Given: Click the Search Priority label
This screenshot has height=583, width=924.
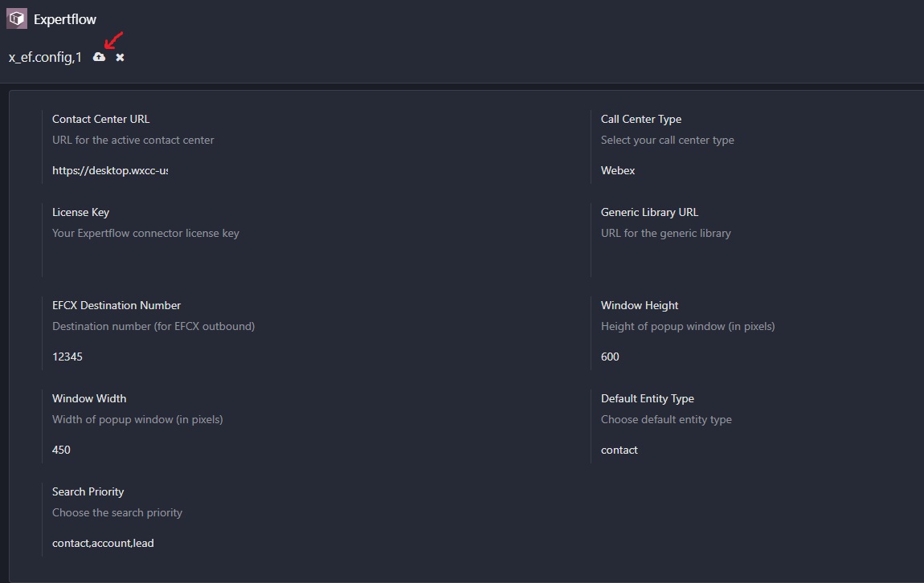Looking at the screenshot, I should point(88,491).
